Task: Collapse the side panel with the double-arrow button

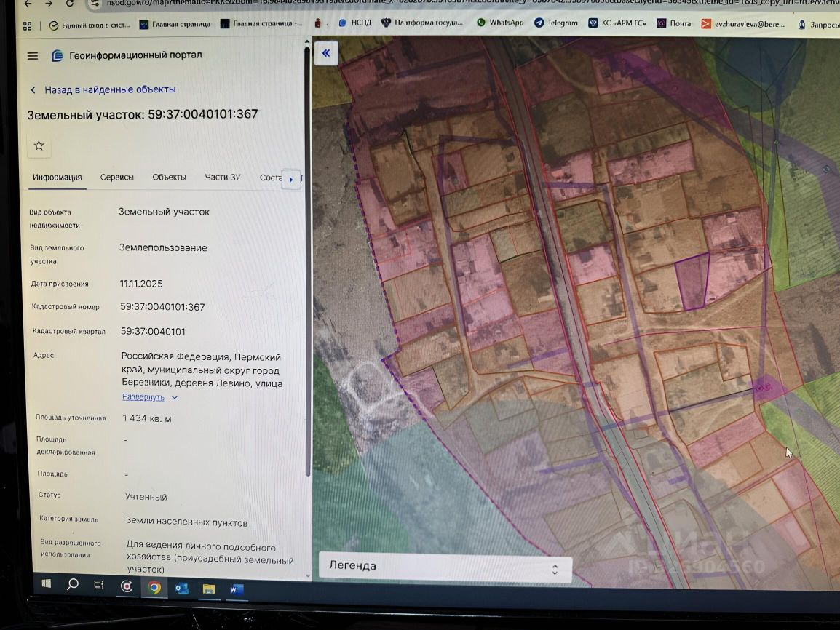Action: click(325, 53)
